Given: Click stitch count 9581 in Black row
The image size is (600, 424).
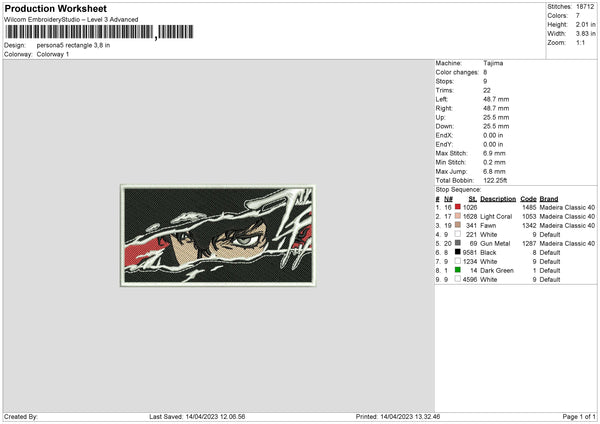Looking at the screenshot, I should coord(470,253).
